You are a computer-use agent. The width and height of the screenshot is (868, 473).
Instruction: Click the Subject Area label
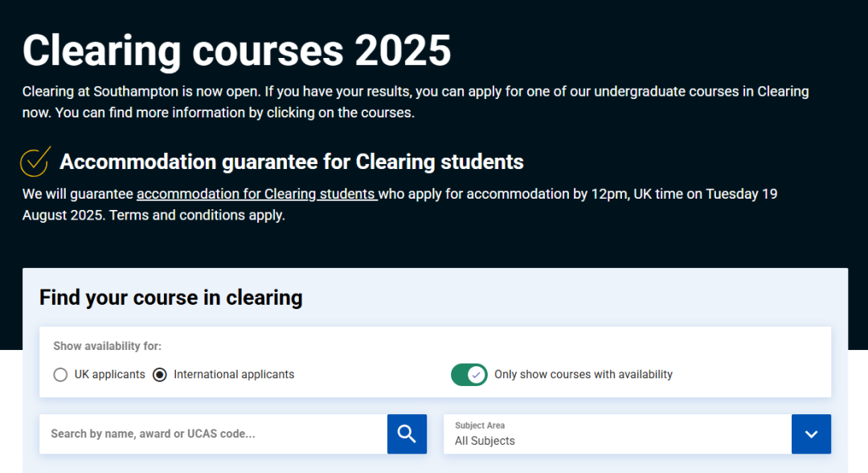point(479,426)
